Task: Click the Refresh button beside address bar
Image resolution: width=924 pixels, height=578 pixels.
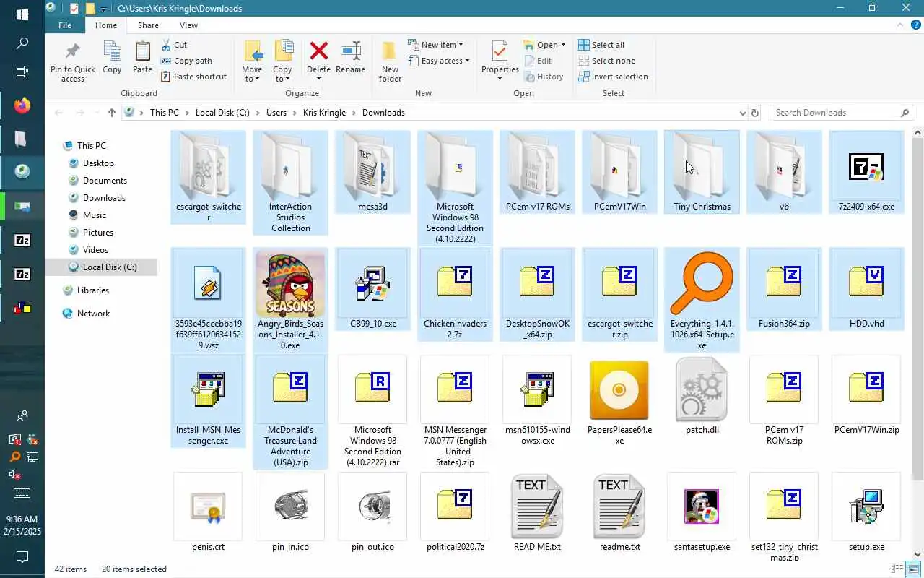Action: (x=755, y=113)
